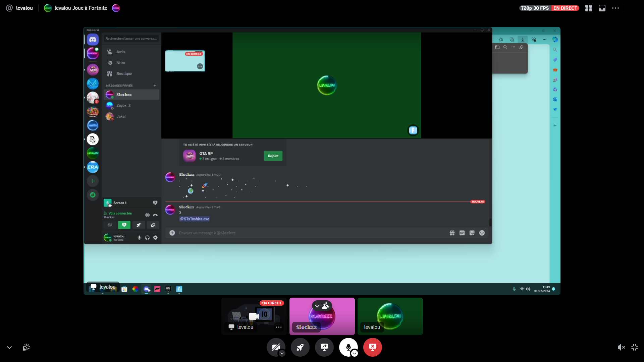
Task: Toggle noise suppression icon in shared stream
Action: tap(147, 215)
